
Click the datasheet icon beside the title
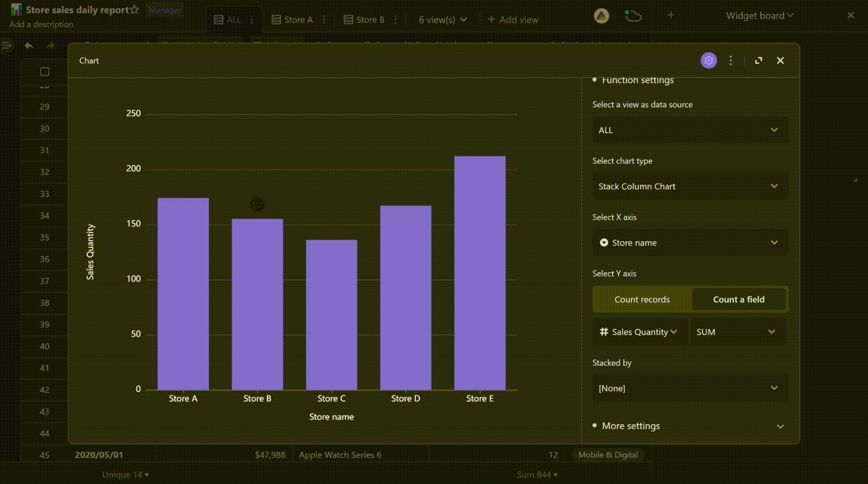click(16, 9)
